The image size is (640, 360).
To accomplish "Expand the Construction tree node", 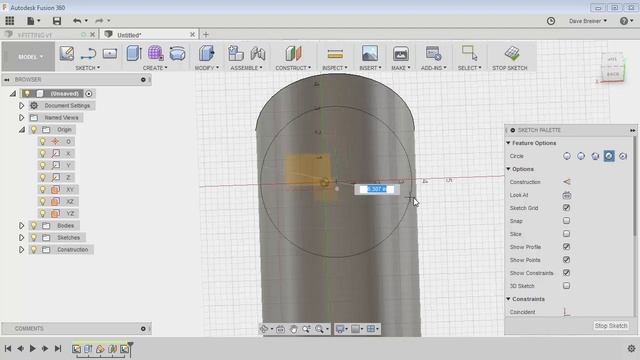I will point(21,249).
